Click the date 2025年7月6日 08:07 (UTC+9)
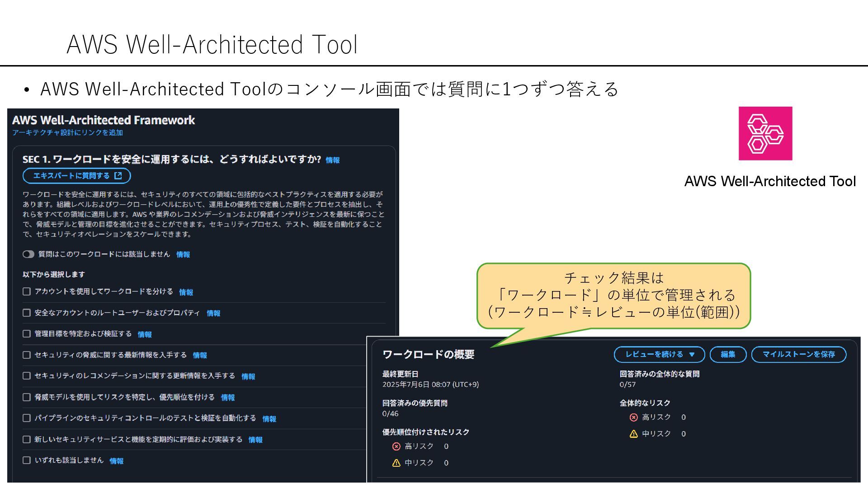868x488 pixels. tap(430, 385)
